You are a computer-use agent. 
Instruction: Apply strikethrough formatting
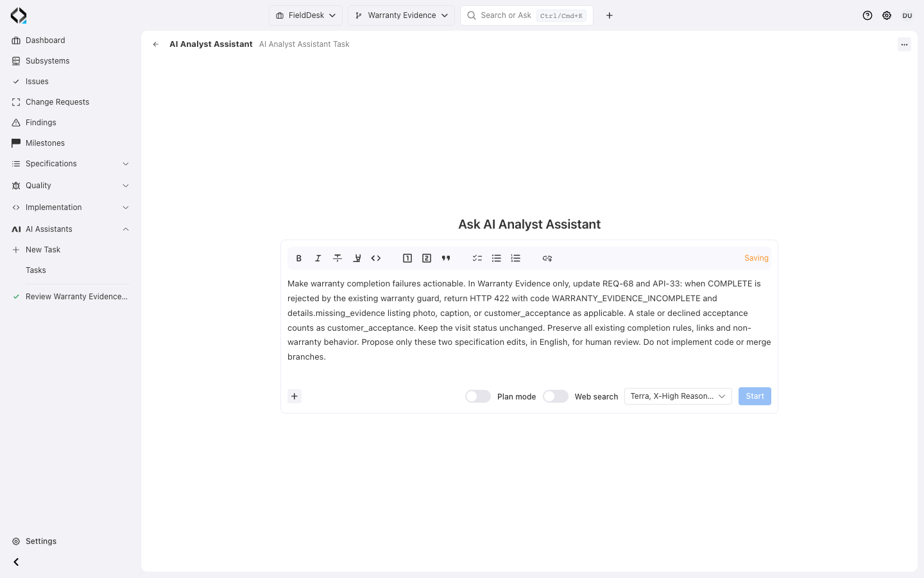338,258
